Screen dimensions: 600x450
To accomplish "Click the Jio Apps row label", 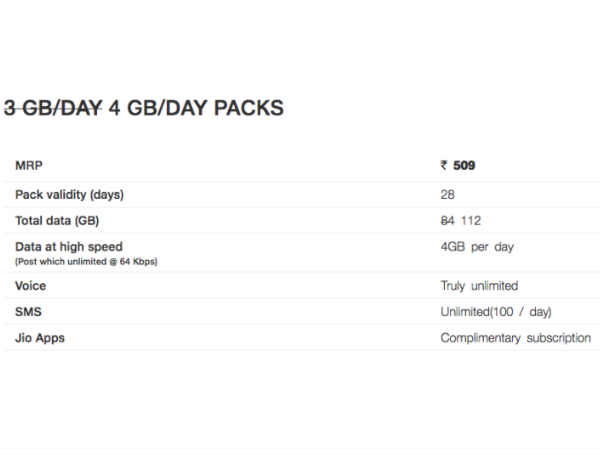I will coord(40,338).
